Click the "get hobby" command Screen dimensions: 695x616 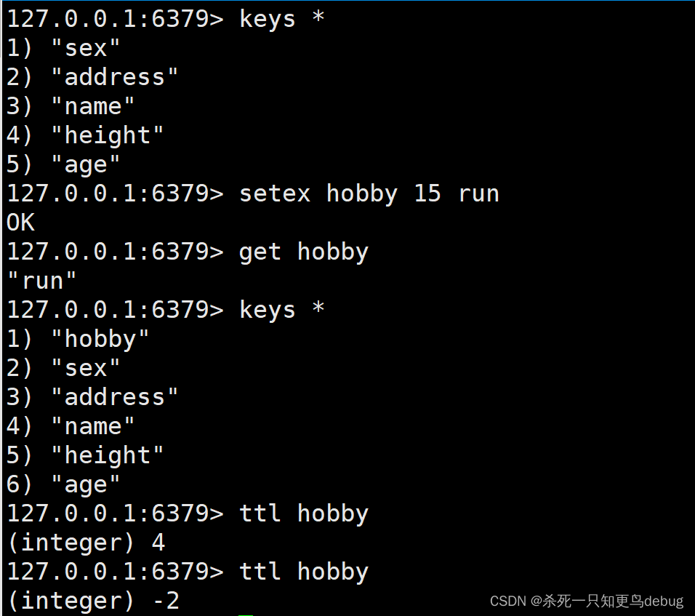303,252
